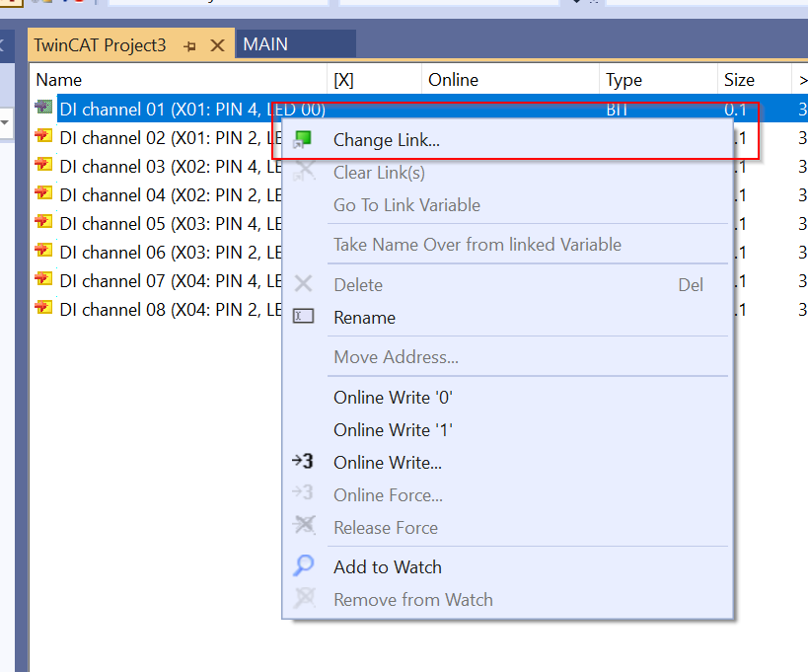Image resolution: width=808 pixels, height=672 pixels.
Task: Select the DI channel 05 row
Action: pos(171,224)
